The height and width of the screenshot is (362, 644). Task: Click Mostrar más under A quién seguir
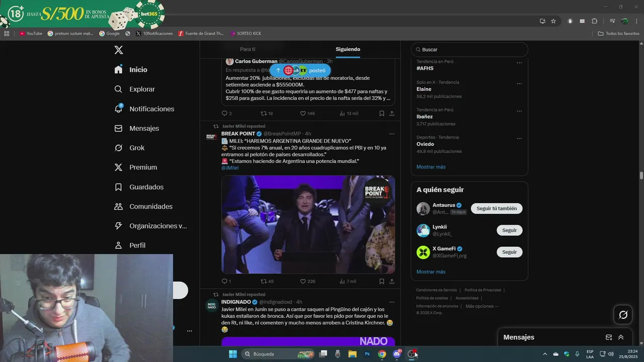[431, 272]
